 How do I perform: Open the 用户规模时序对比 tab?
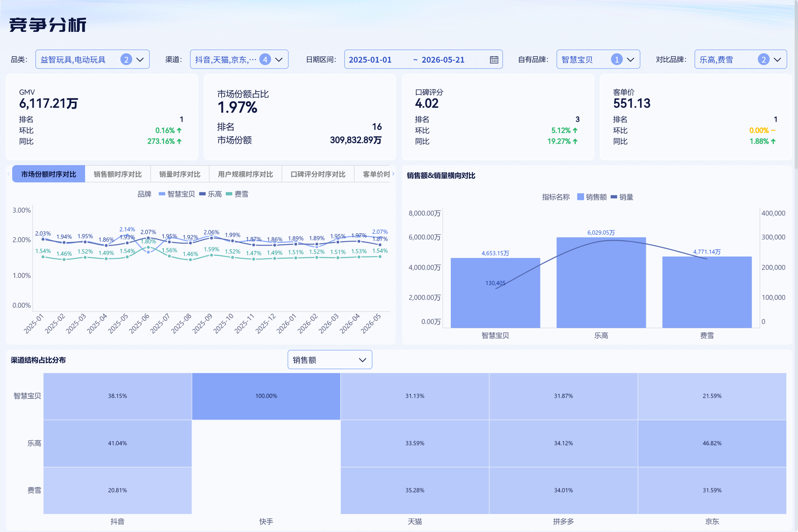click(x=245, y=174)
